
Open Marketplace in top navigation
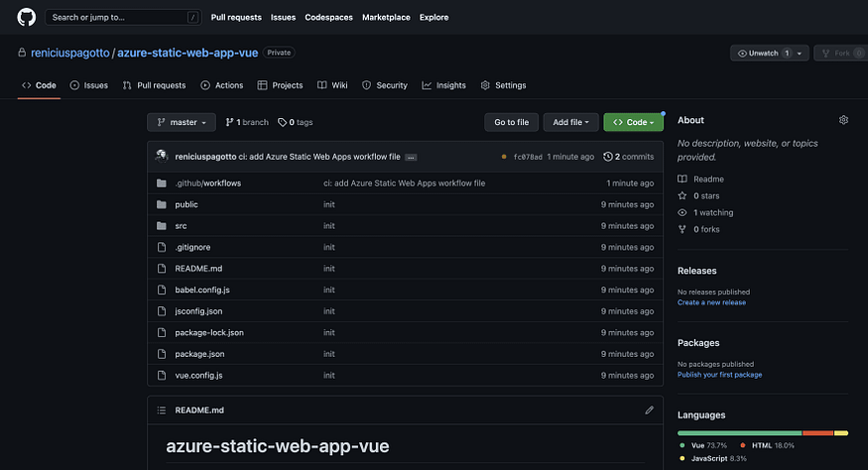click(x=387, y=17)
